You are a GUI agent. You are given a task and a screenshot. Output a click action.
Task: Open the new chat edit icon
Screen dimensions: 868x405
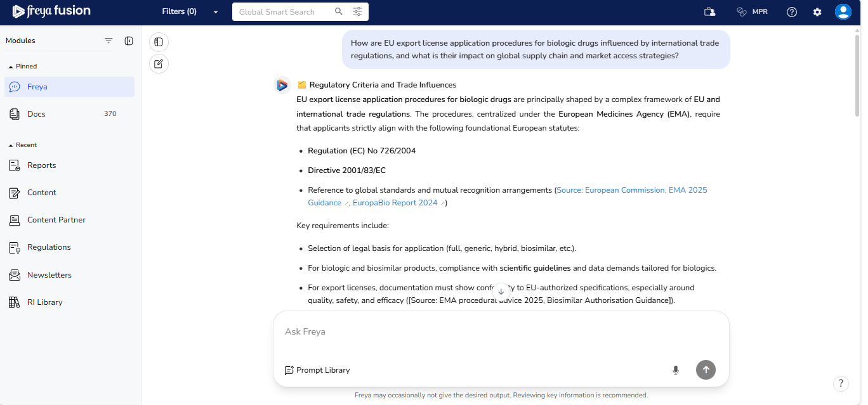coord(159,63)
